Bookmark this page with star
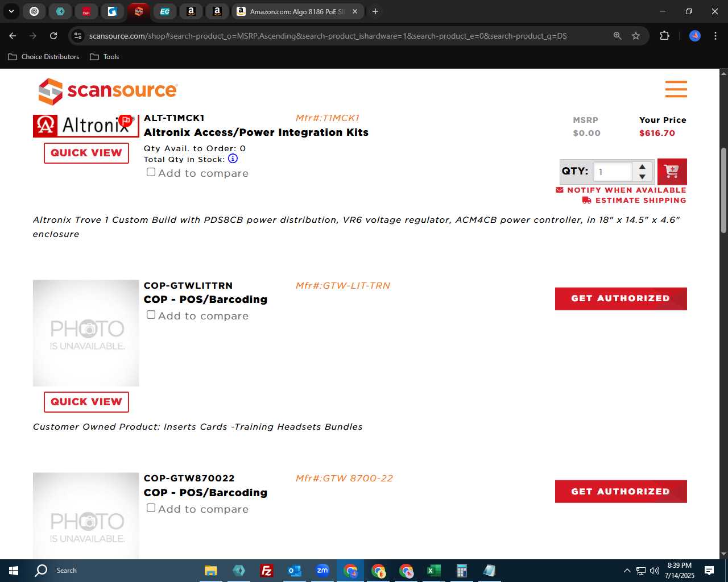Screen dimensions: 728x582 (636, 36)
